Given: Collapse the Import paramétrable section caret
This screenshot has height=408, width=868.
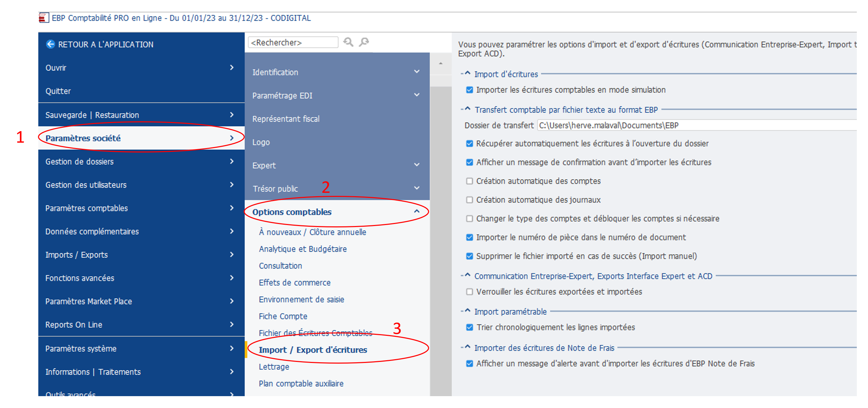Looking at the screenshot, I should [x=467, y=311].
